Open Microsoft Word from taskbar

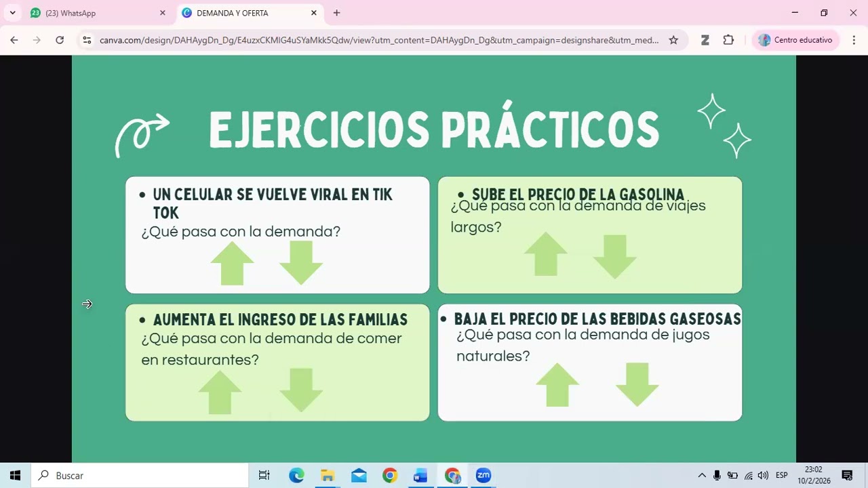(x=420, y=475)
